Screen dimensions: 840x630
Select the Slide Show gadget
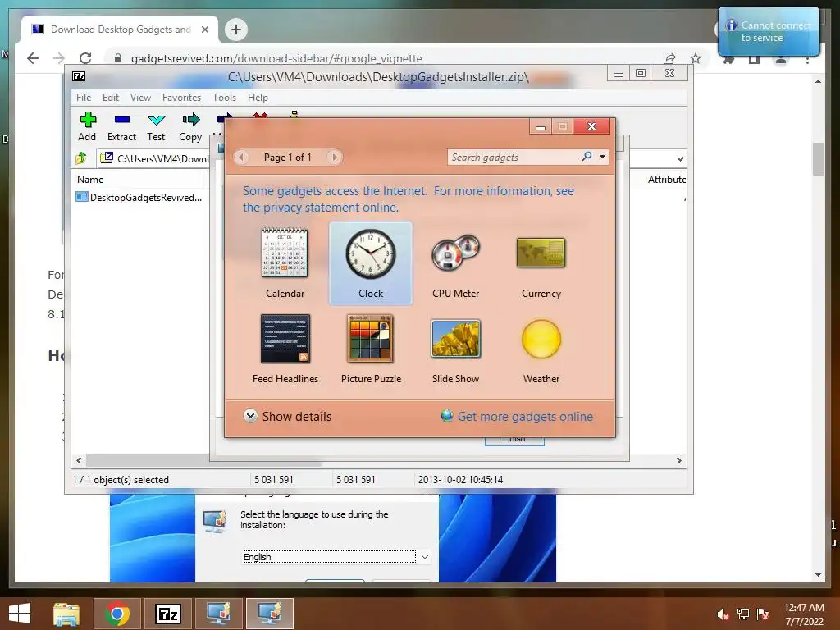coord(455,348)
